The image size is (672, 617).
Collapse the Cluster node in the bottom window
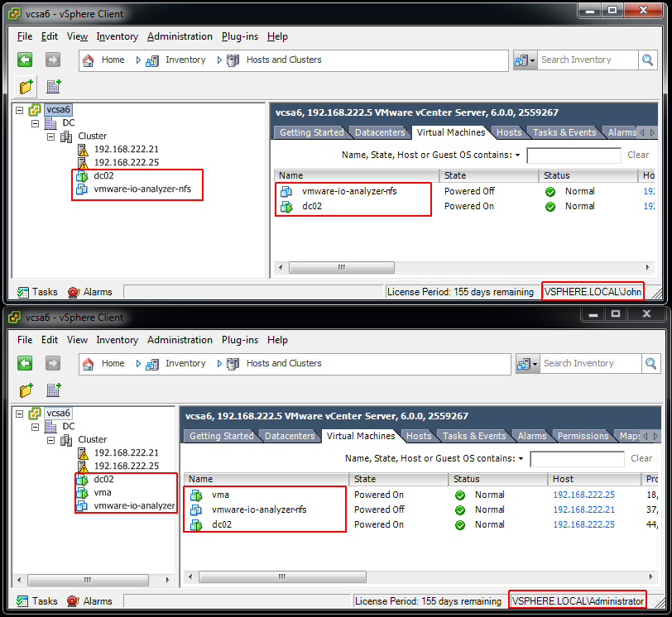coord(51,440)
